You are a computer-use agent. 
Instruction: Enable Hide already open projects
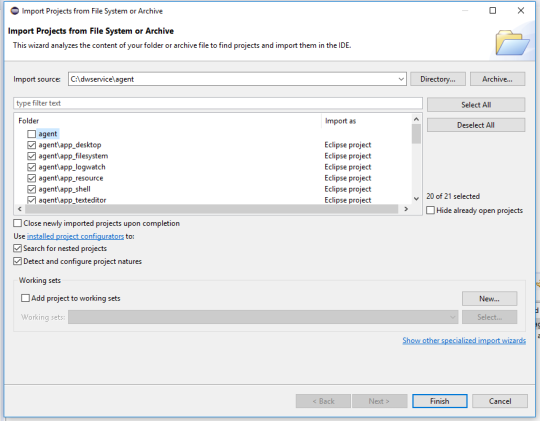pyautogui.click(x=430, y=210)
